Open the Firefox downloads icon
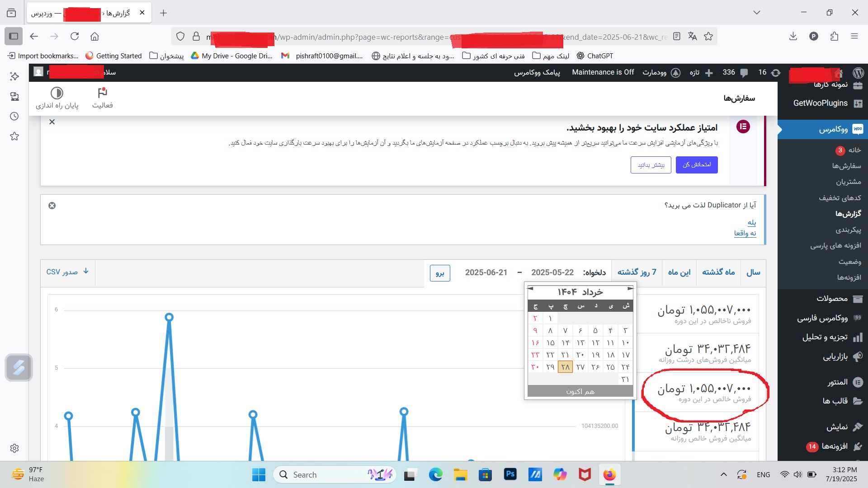Viewport: 868px width, 488px height. point(793,37)
